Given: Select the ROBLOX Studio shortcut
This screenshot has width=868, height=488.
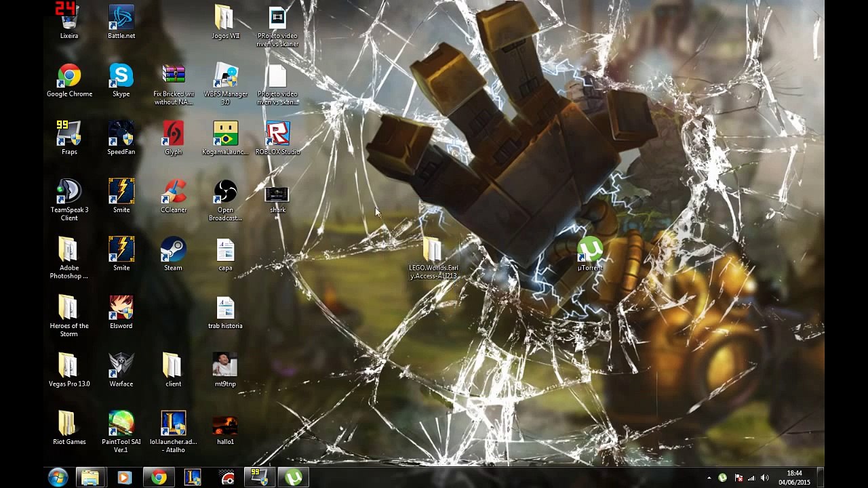Looking at the screenshot, I should click(x=277, y=138).
